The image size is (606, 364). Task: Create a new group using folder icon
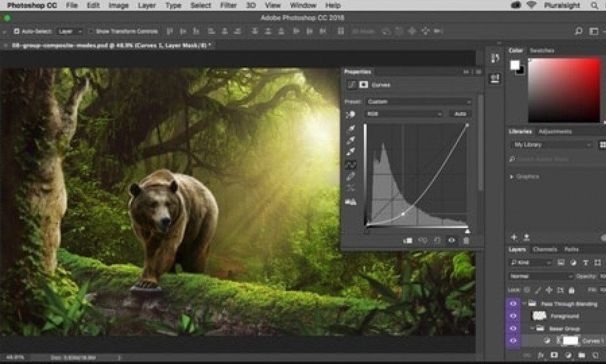[x=581, y=355]
